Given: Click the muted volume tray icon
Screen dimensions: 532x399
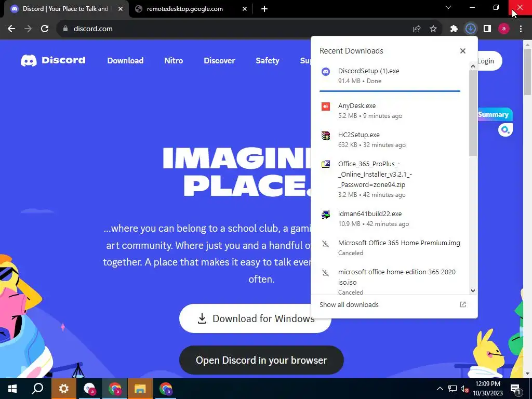Looking at the screenshot, I should coord(464,389).
